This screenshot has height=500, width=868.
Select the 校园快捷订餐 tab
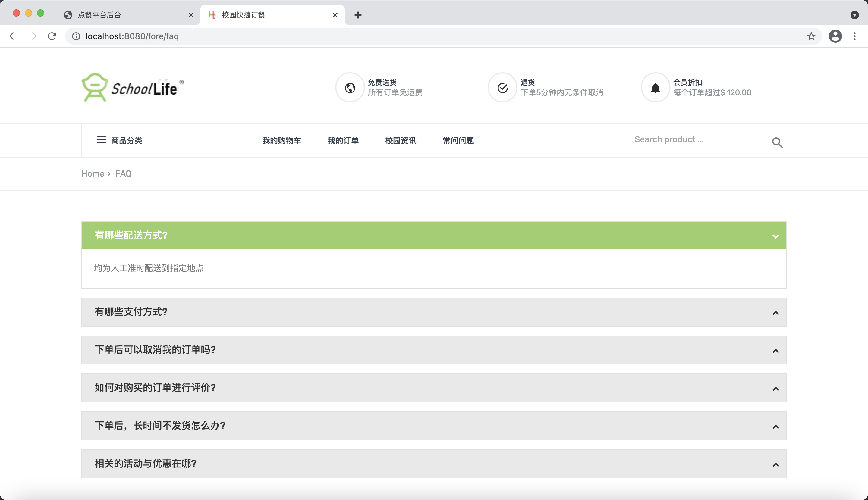coord(272,15)
